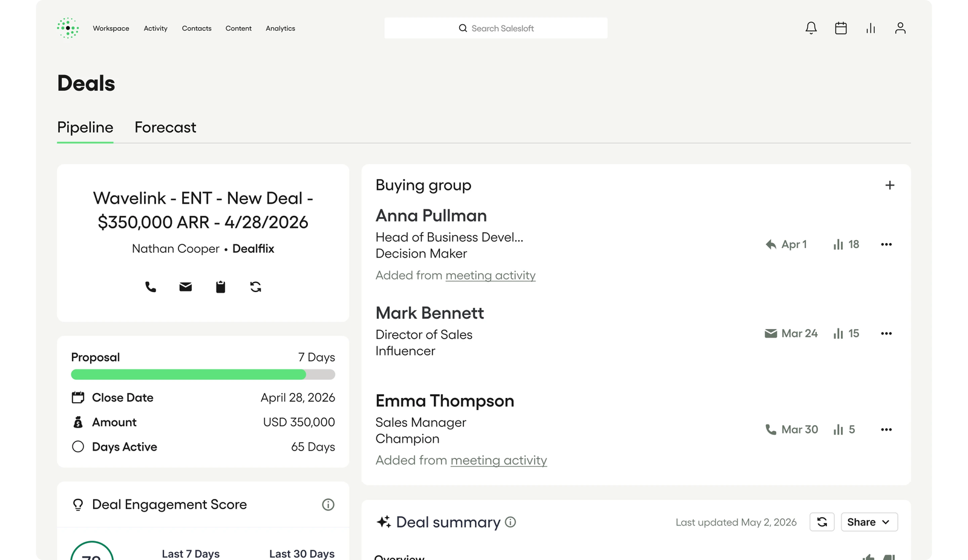Screen dimensions: 968x560
Task: Open the Dealflix account link
Action: [x=253, y=249]
